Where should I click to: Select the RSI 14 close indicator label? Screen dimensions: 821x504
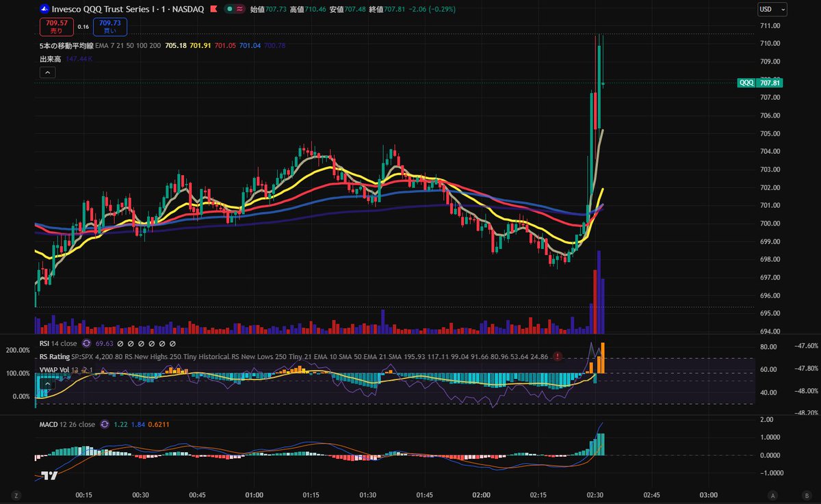pyautogui.click(x=58, y=343)
